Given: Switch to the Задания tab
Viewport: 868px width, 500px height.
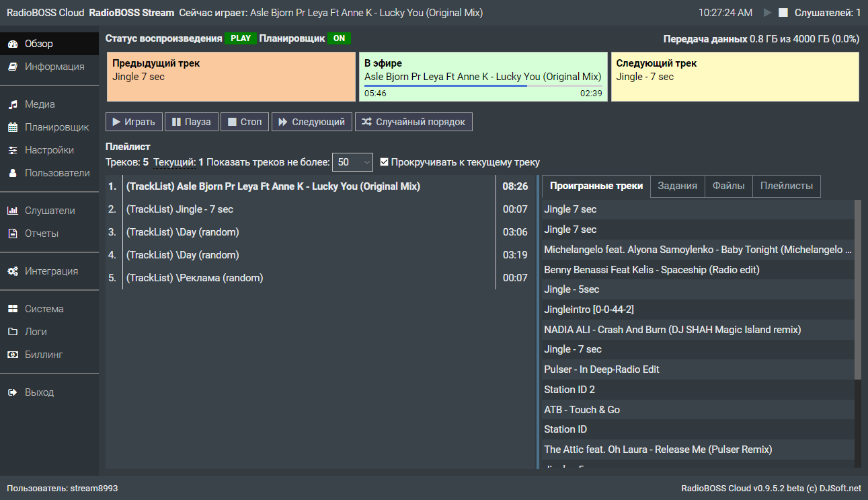Looking at the screenshot, I should point(677,186).
